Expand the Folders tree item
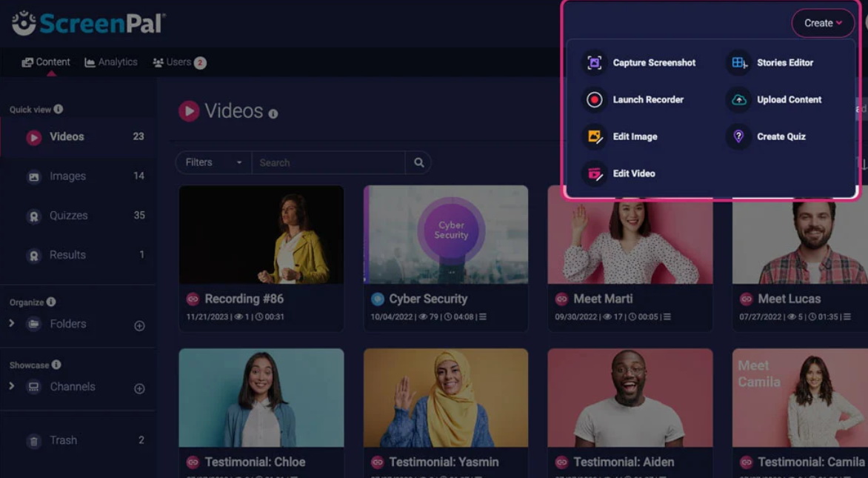This screenshot has height=478, width=868. (12, 324)
